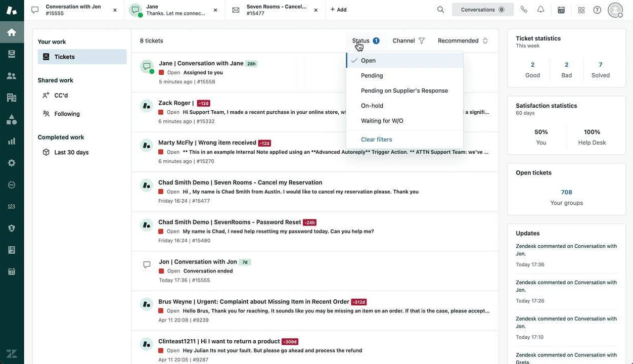Select the Customers icon in the sidebar
The image size is (633, 364).
tap(11, 75)
